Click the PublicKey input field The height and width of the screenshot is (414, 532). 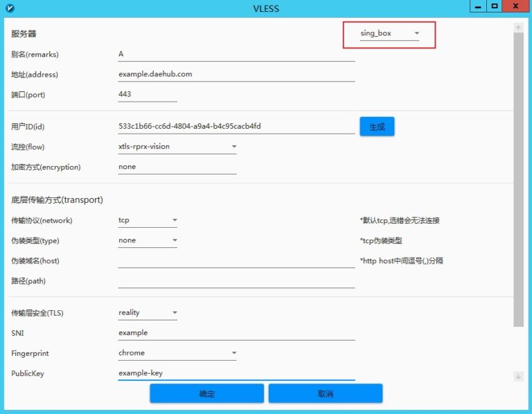[x=236, y=373]
